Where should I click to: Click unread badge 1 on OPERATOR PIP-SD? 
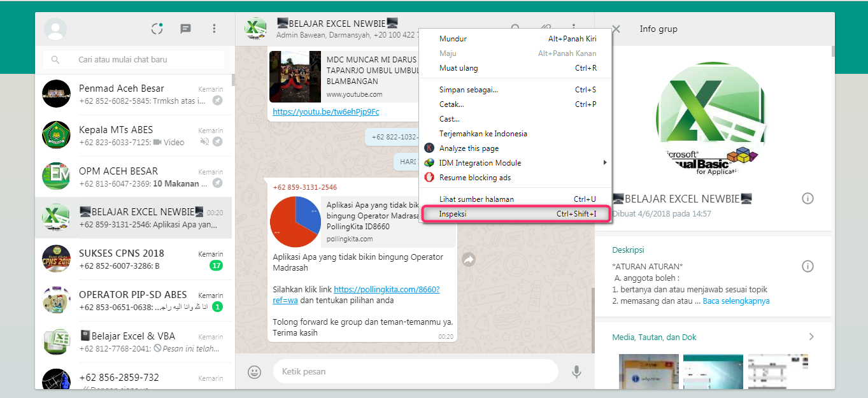[217, 307]
